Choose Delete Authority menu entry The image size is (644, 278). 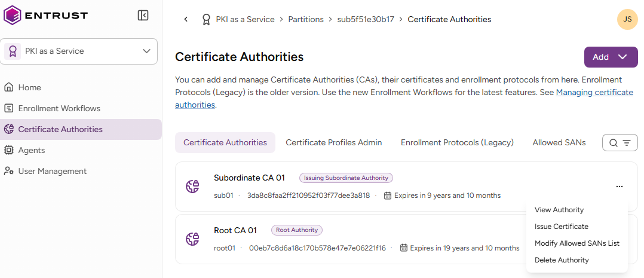click(x=562, y=260)
